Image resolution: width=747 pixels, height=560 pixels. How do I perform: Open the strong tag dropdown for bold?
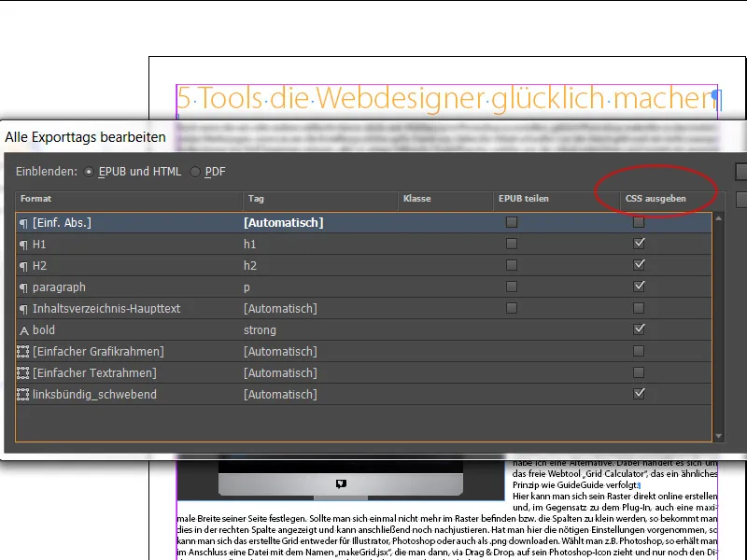pos(260,330)
